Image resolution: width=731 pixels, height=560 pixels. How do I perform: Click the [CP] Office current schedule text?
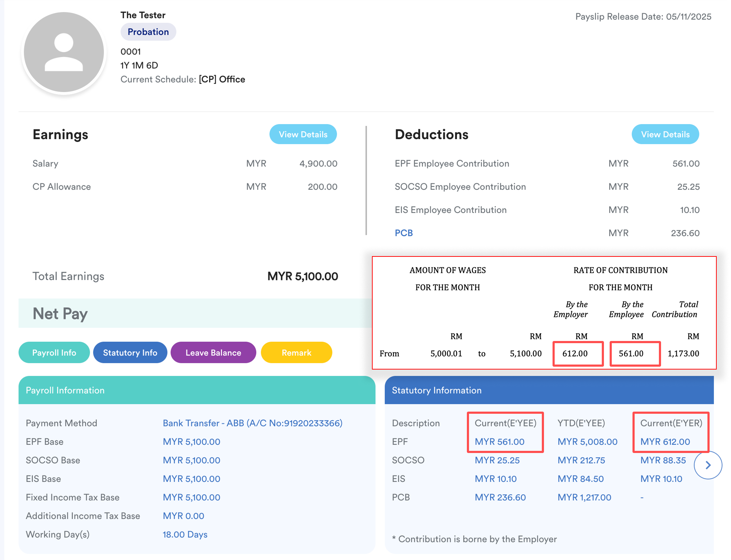point(222,79)
